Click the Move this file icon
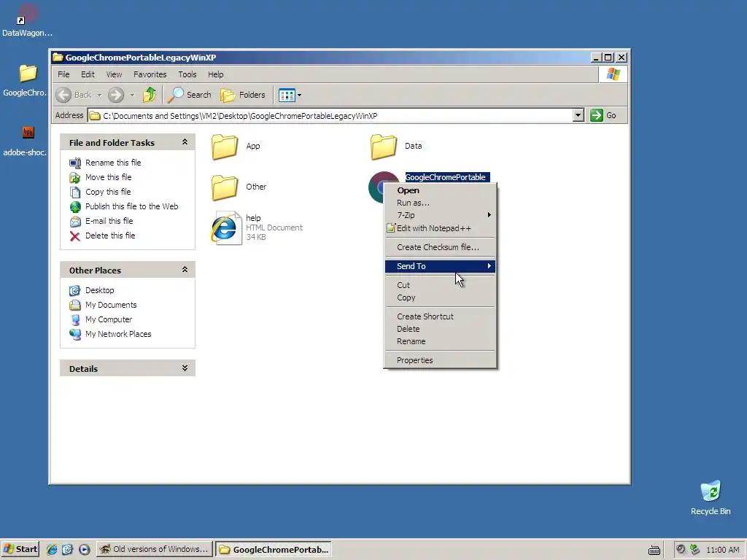Screen dimensions: 747x560 tap(75, 178)
